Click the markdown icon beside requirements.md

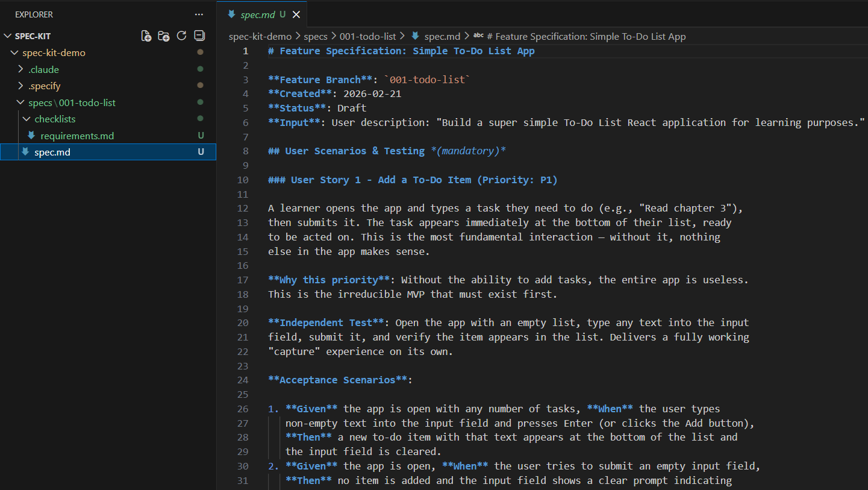[x=31, y=136]
